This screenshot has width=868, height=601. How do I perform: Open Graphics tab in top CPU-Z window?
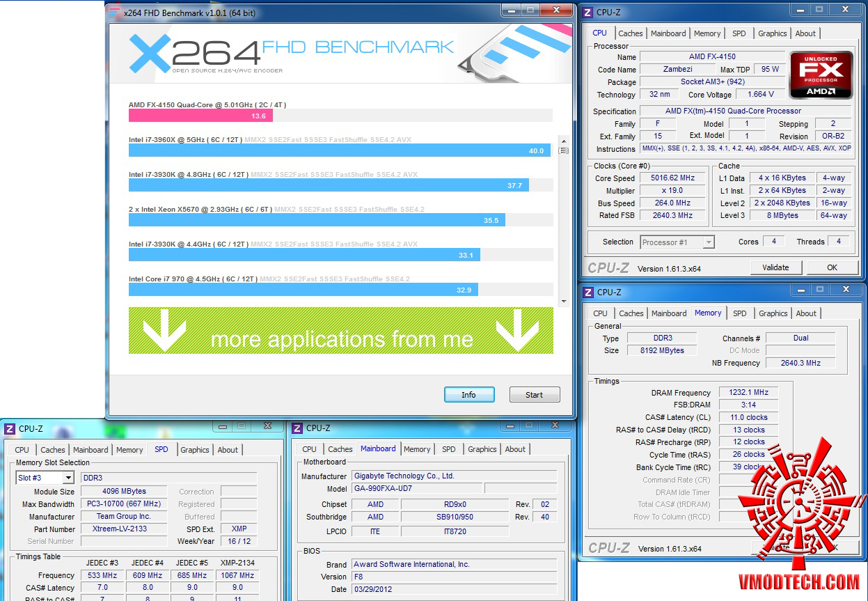pyautogui.click(x=773, y=33)
